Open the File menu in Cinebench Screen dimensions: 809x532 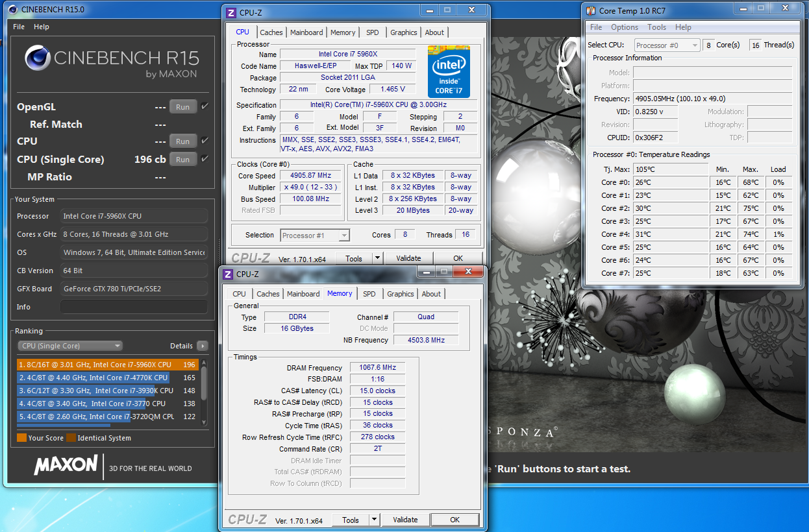point(19,27)
